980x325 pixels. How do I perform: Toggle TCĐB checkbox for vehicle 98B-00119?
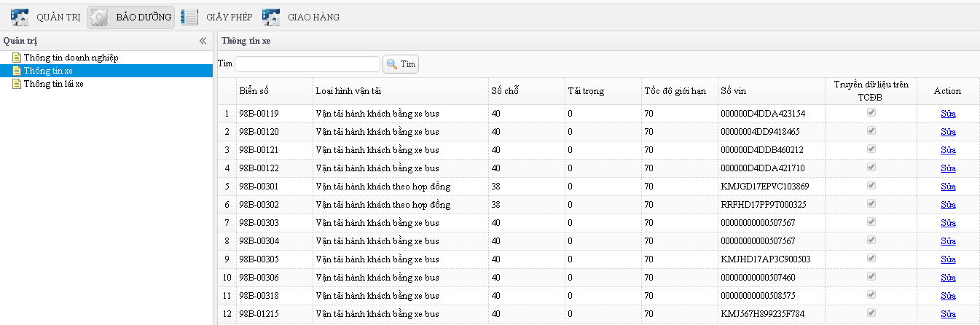[871, 113]
